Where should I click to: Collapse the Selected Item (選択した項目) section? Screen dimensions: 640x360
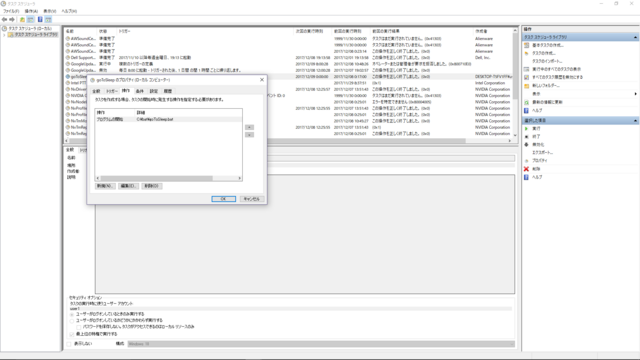(635, 121)
